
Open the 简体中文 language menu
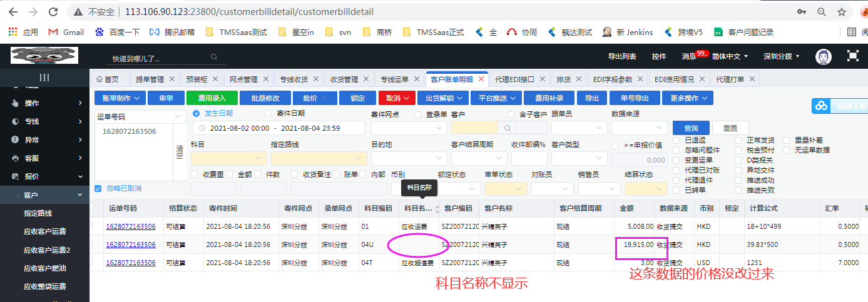(x=730, y=56)
